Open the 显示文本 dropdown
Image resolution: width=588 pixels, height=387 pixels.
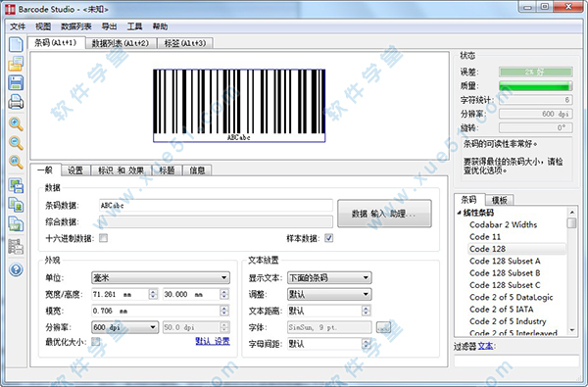coord(329,278)
